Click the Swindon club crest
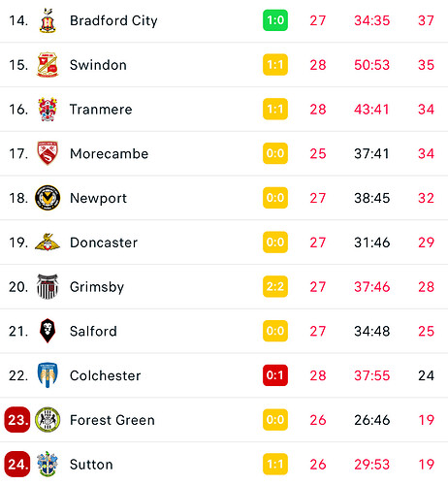448x485 pixels. 48,65
